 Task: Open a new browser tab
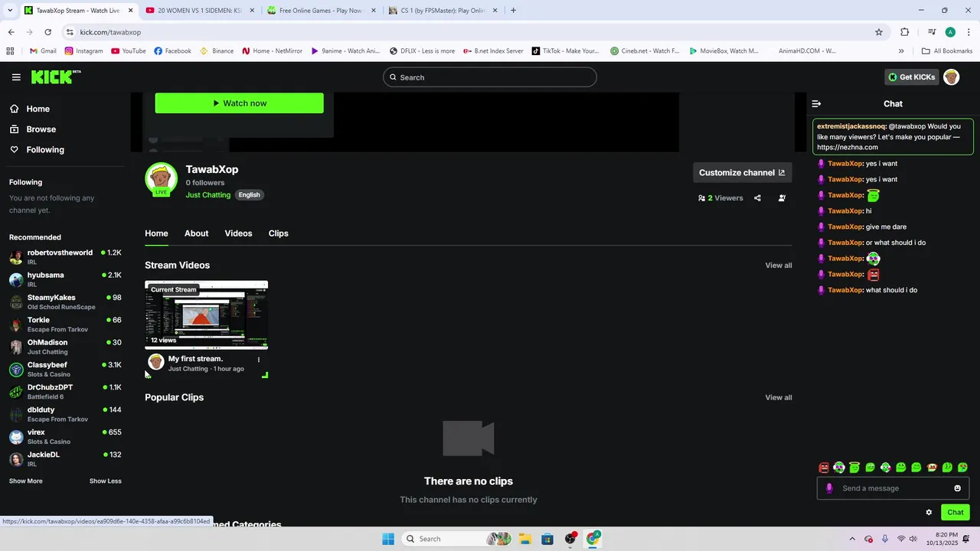point(513,11)
